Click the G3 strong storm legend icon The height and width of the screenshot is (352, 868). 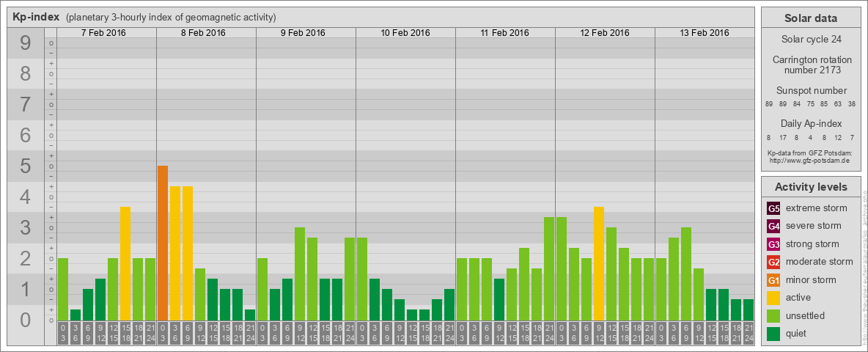(x=773, y=244)
